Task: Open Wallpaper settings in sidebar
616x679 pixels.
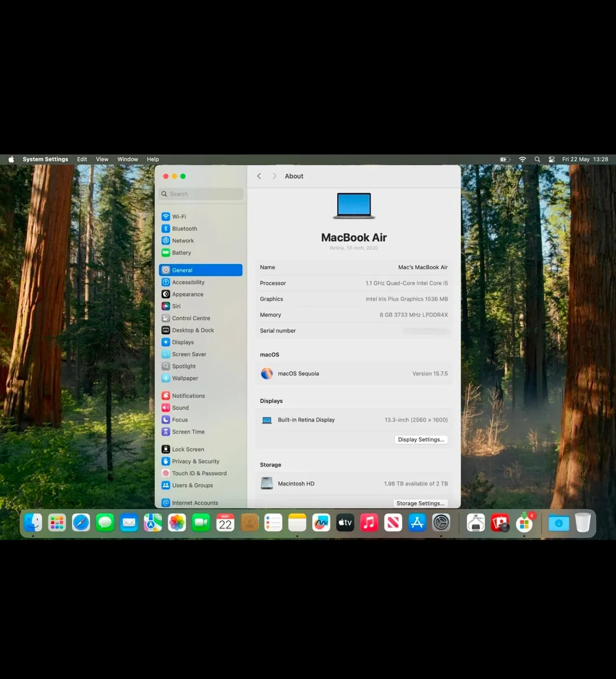Action: (201, 379)
